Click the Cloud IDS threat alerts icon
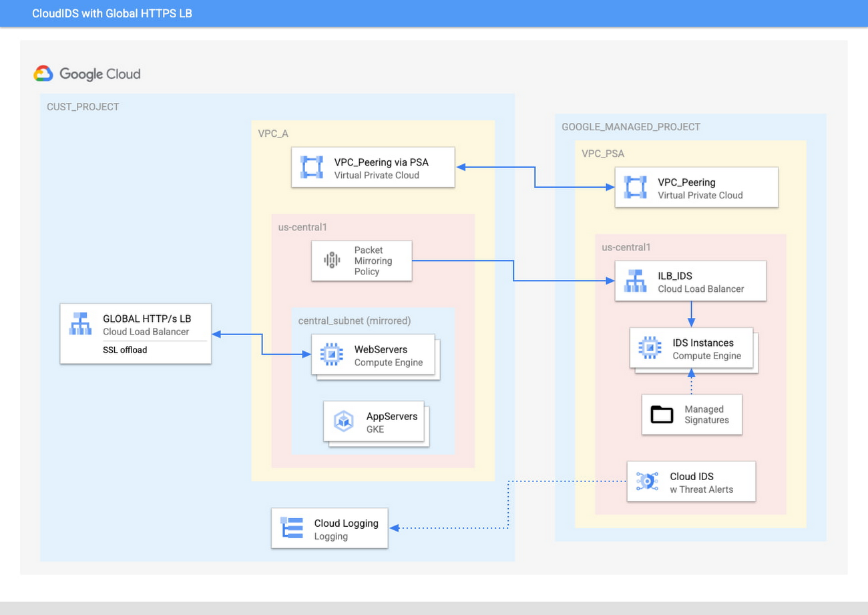The width and height of the screenshot is (868, 615). 648,481
